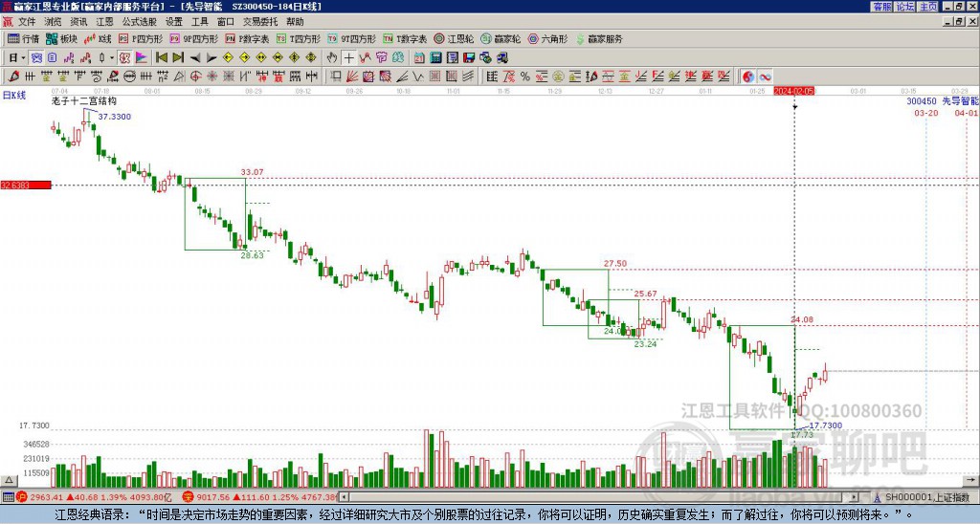The width and height of the screenshot is (980, 524).
Task: Jump to the last bar icon
Action: (x=178, y=58)
